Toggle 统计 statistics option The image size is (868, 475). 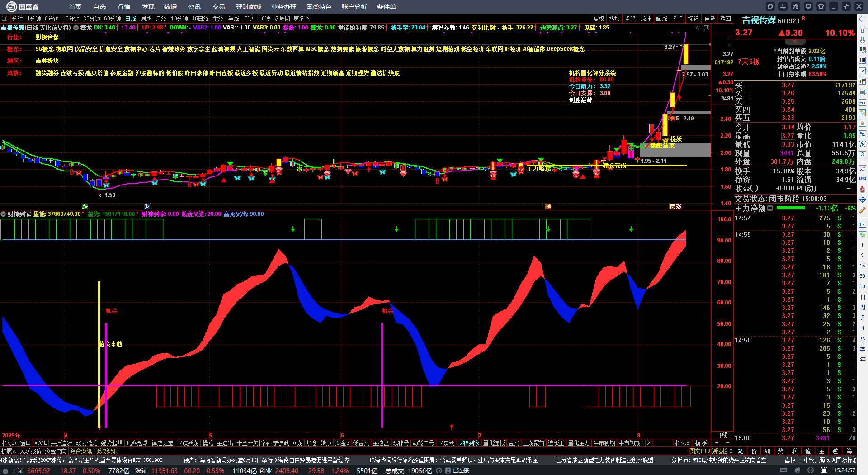(x=646, y=19)
